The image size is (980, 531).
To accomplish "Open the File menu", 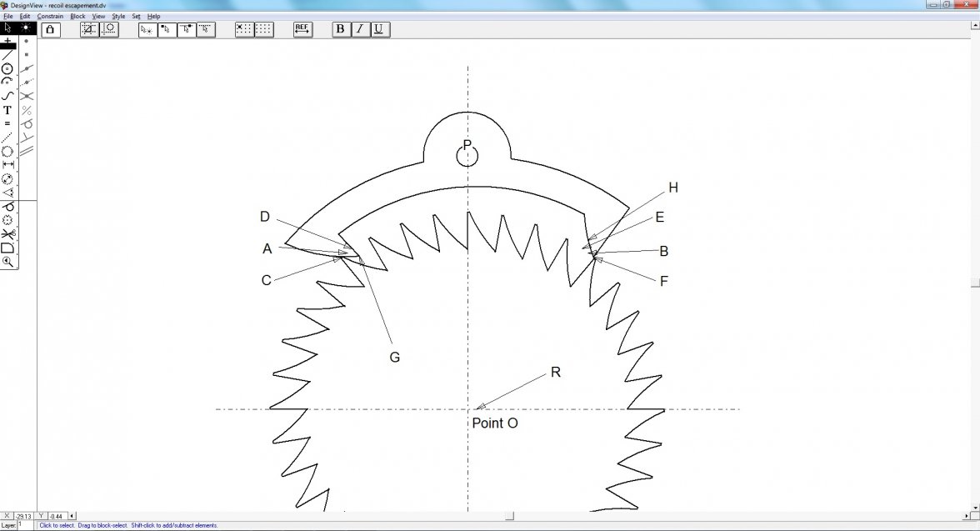I will tap(7, 16).
